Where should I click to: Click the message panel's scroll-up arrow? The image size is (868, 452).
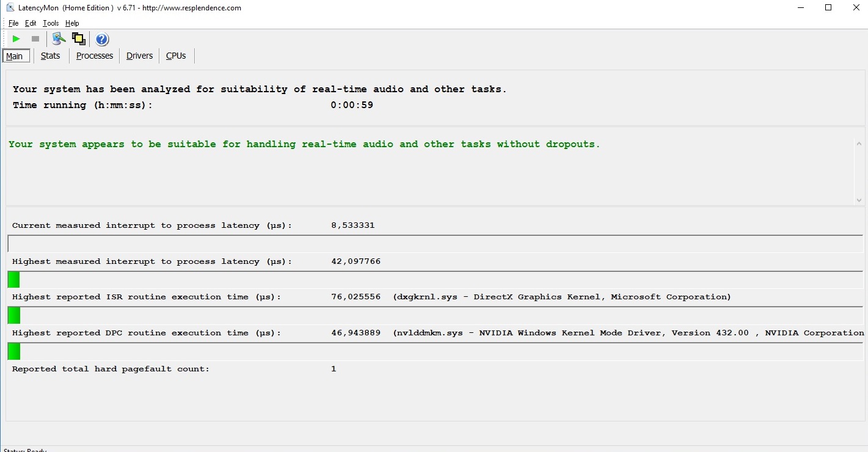point(859,144)
